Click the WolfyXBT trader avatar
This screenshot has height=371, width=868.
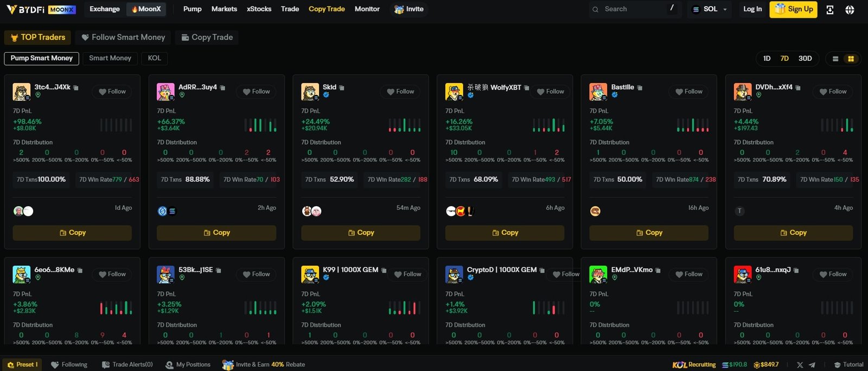pos(454,92)
